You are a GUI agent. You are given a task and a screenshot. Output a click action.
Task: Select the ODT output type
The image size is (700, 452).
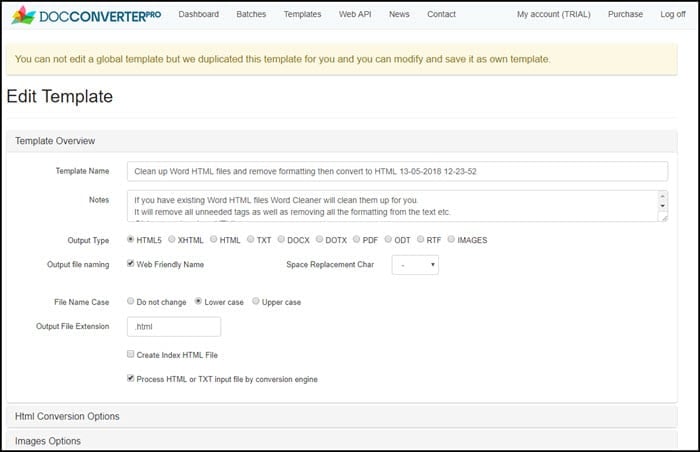[x=388, y=239]
